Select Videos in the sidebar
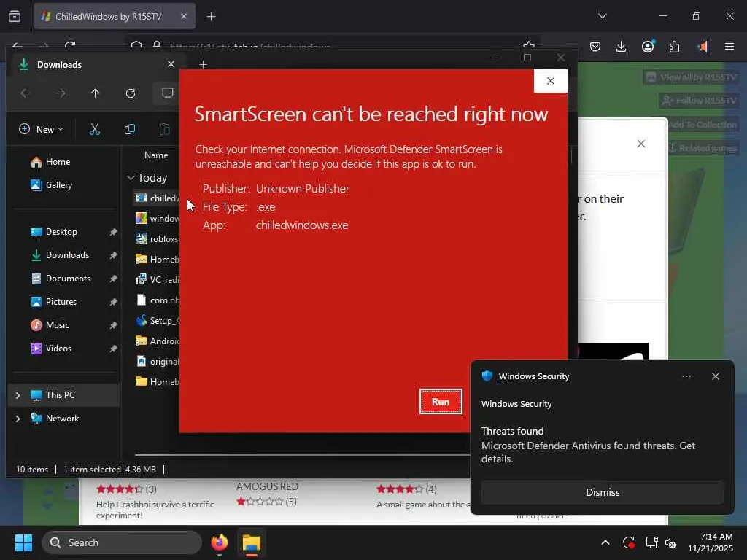 coord(58,349)
